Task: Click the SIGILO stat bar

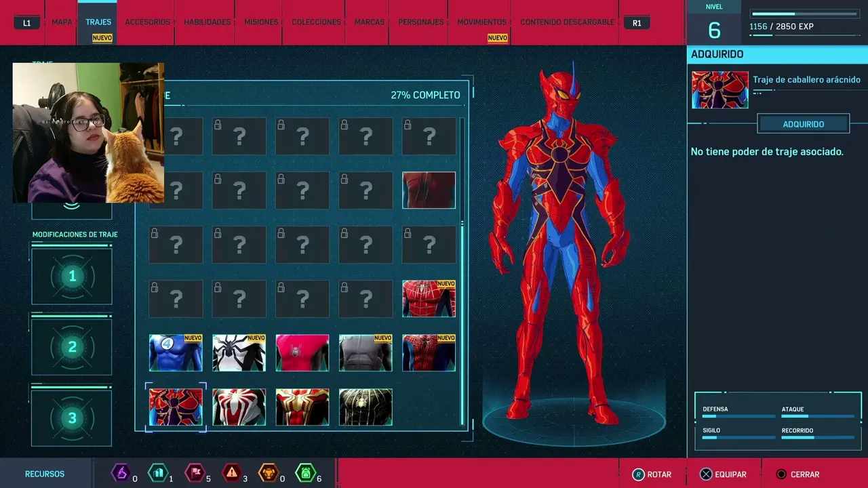Action: tap(737, 438)
